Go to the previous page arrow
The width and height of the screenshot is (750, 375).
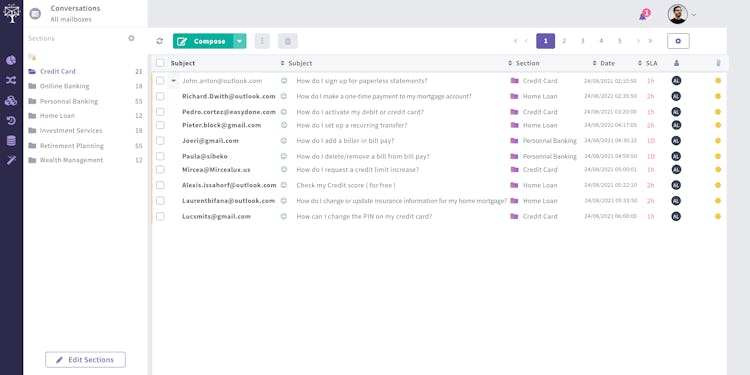coord(527,41)
